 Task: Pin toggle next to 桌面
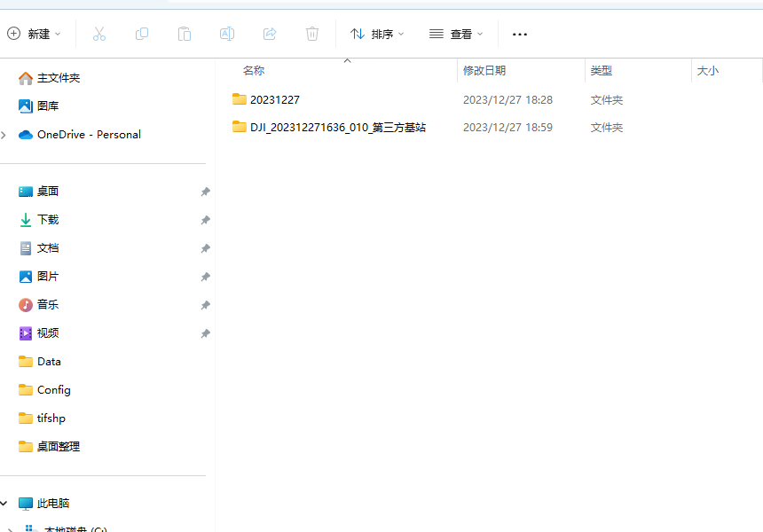[x=205, y=192]
